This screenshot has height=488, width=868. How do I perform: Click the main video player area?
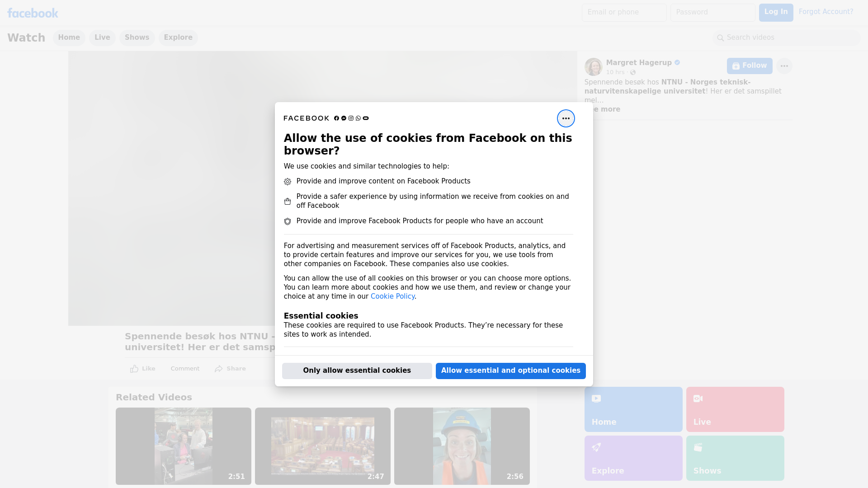(172, 188)
